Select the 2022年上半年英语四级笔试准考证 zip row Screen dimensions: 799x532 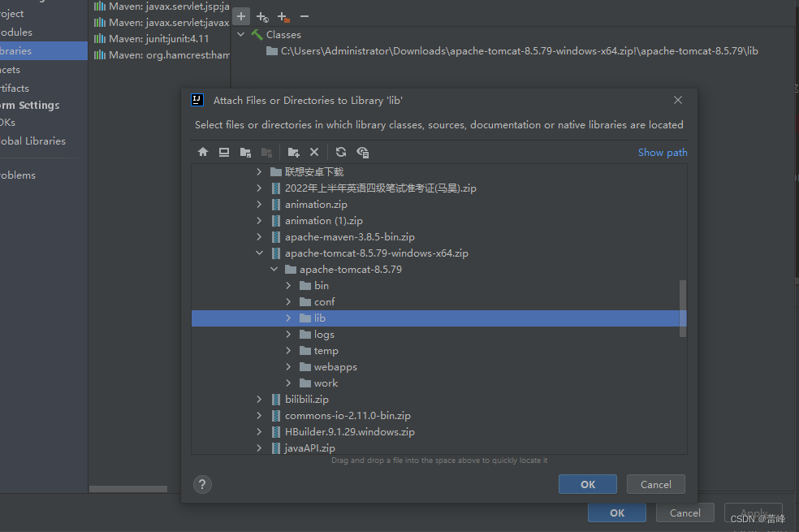click(438, 188)
